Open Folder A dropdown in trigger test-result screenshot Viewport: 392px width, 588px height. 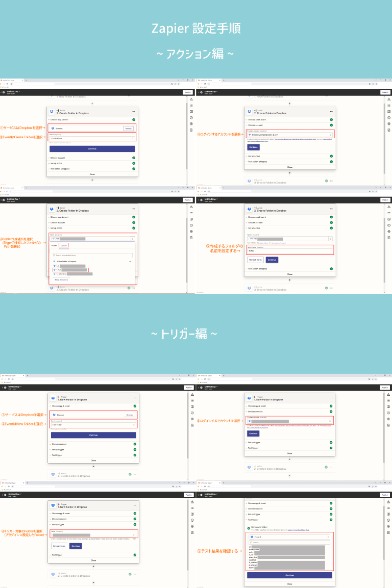tap(289, 537)
